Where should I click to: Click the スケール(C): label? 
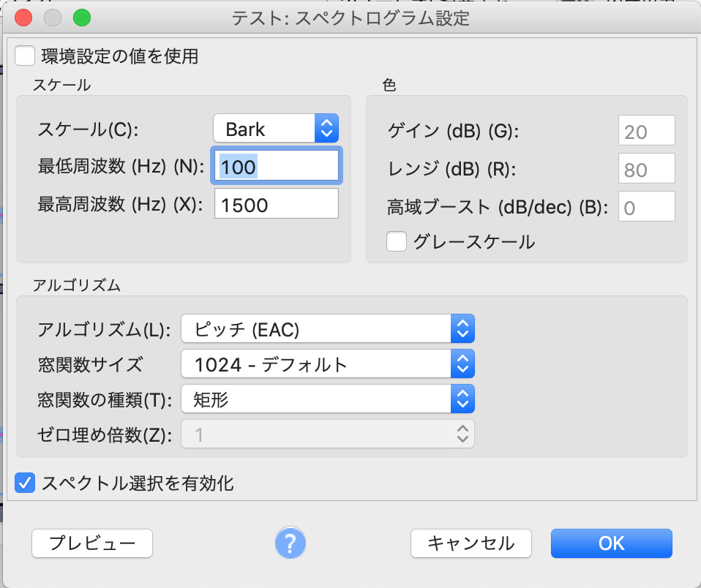click(x=88, y=129)
